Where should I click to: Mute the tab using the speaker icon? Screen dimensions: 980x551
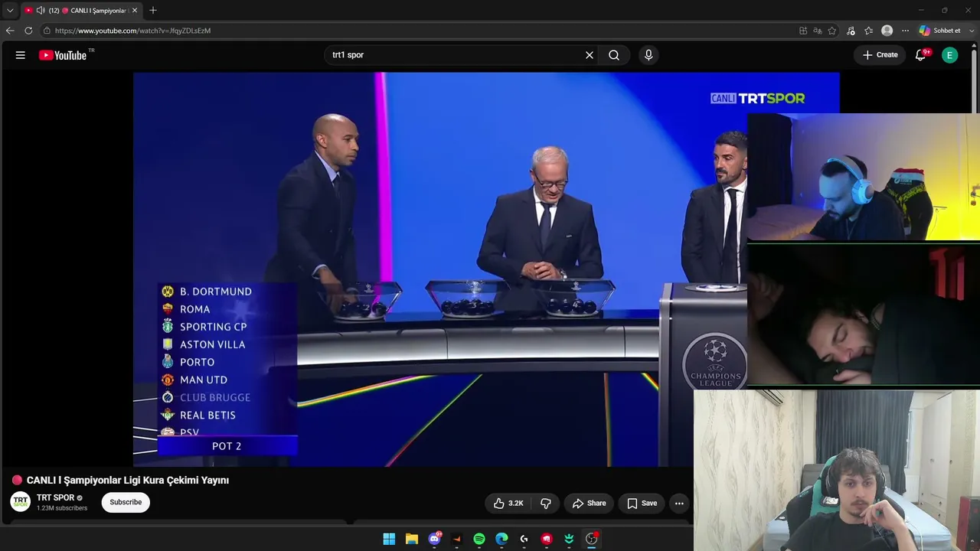pos(41,11)
